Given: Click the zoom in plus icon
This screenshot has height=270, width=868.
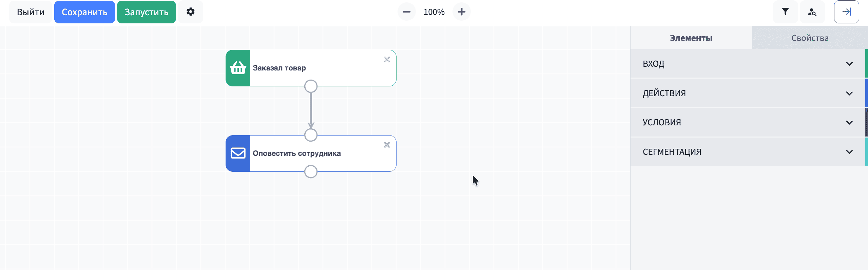Looking at the screenshot, I should point(461,12).
